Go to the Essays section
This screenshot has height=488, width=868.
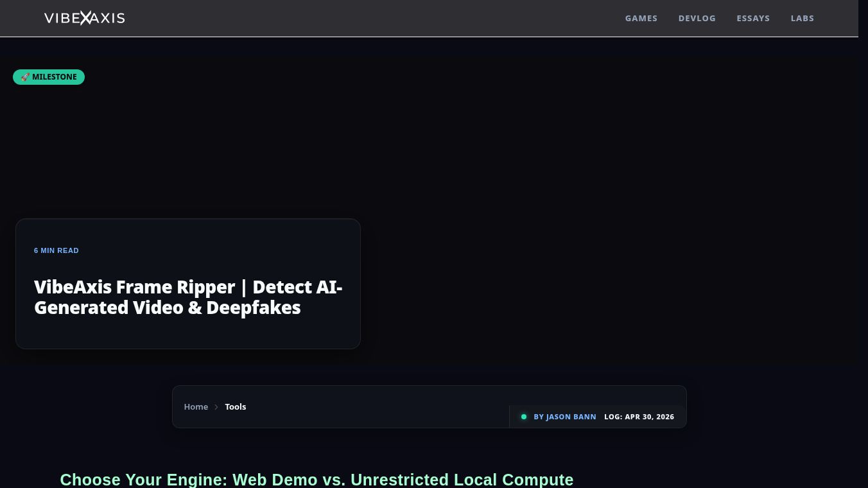click(x=753, y=18)
